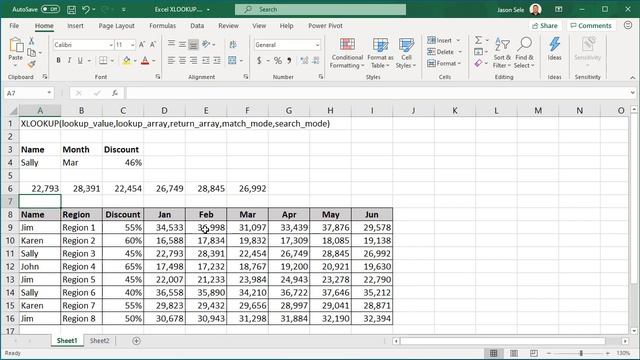Toggle AutoSave switch
Image resolution: width=640 pixels, height=360 pixels.
pos(50,9)
